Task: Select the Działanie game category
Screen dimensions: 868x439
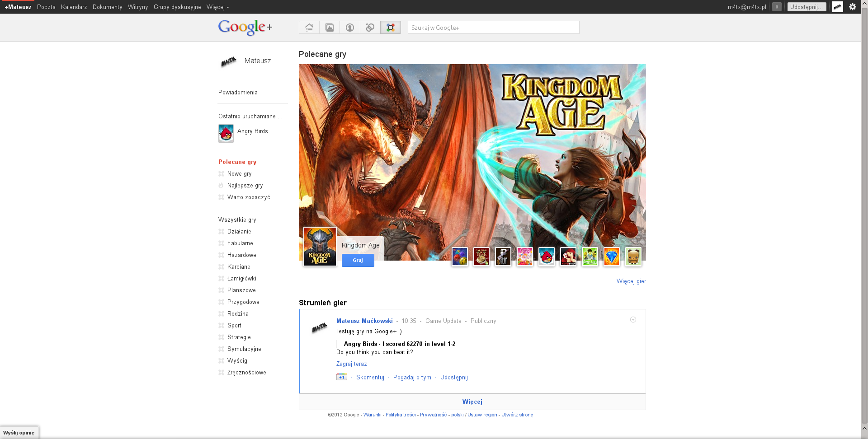Action: point(239,231)
